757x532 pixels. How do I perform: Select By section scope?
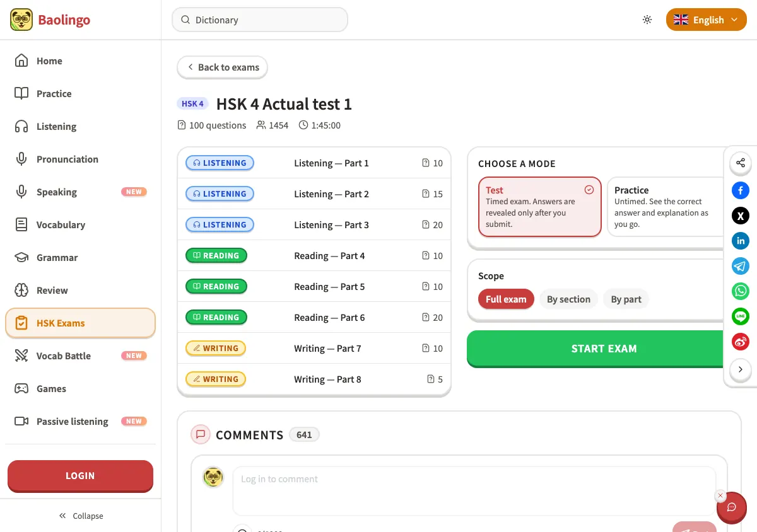568,299
